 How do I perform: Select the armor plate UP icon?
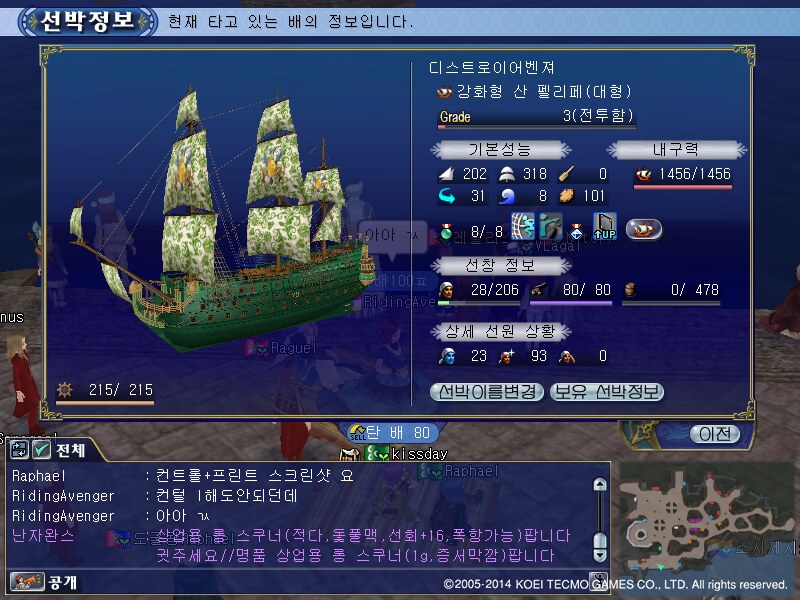(605, 227)
